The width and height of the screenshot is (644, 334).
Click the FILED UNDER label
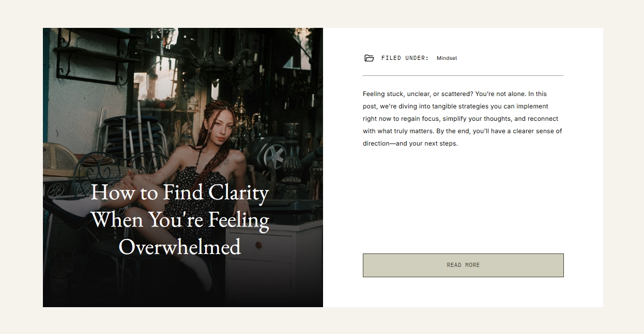[x=405, y=58]
